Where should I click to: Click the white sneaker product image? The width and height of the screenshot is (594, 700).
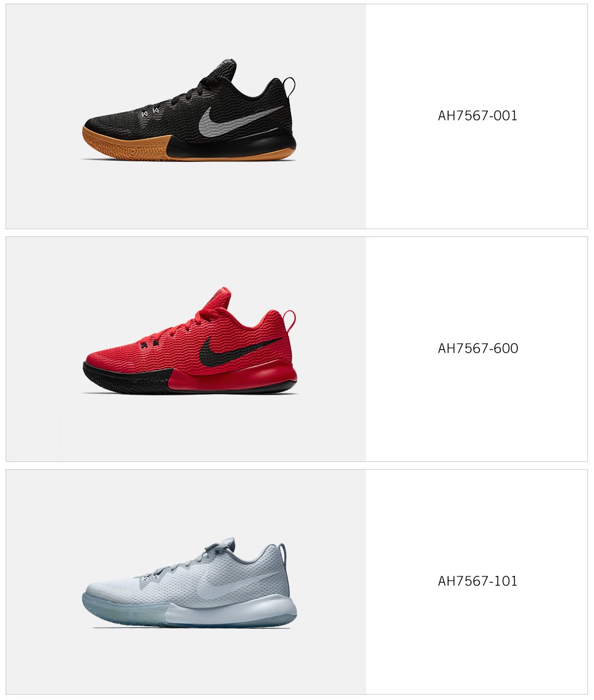[190, 582]
